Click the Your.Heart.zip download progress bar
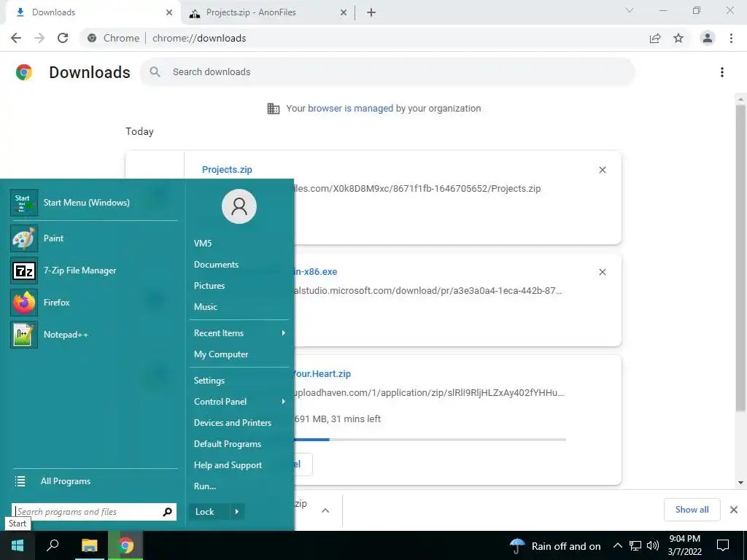This screenshot has width=747, height=560. [x=430, y=440]
